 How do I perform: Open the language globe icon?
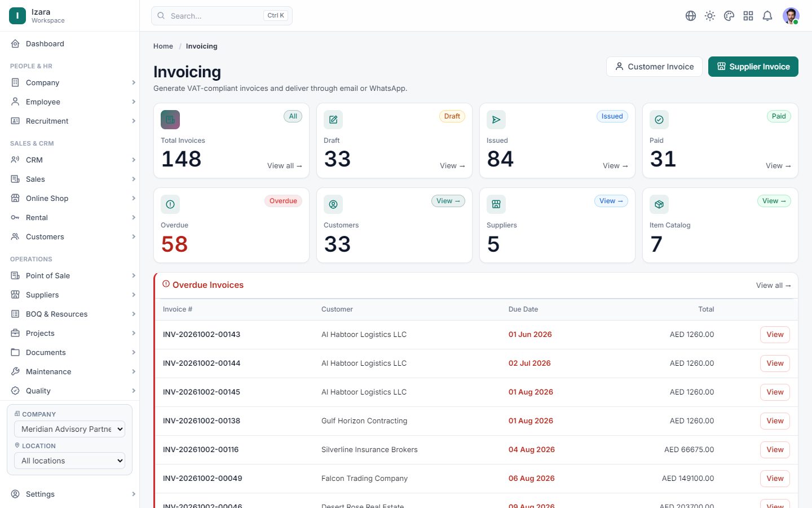pyautogui.click(x=691, y=16)
